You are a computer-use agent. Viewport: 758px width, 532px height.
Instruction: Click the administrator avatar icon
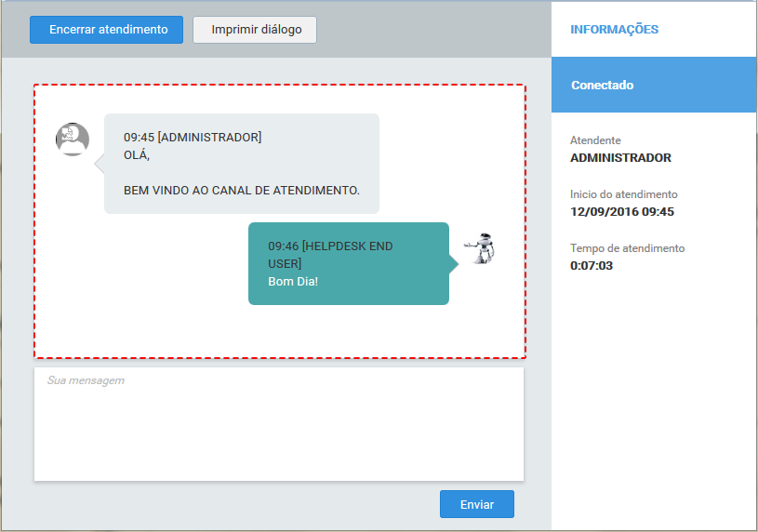coord(73,139)
